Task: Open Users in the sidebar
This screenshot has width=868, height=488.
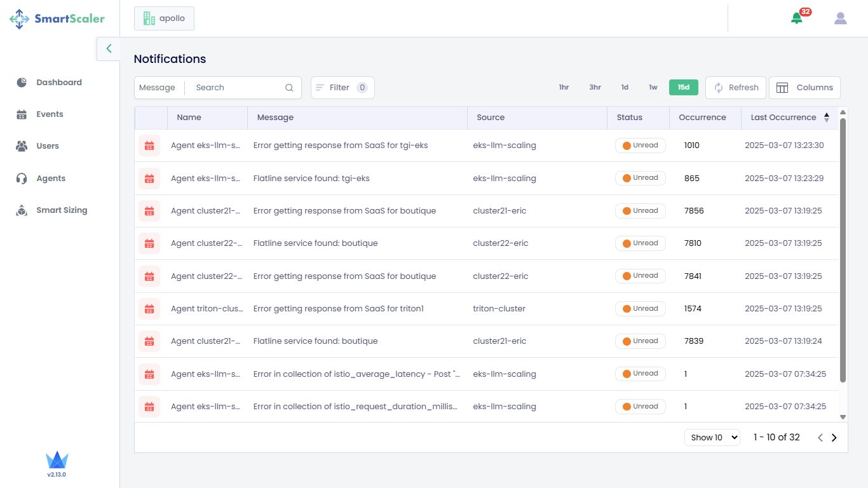Action: pos(48,146)
